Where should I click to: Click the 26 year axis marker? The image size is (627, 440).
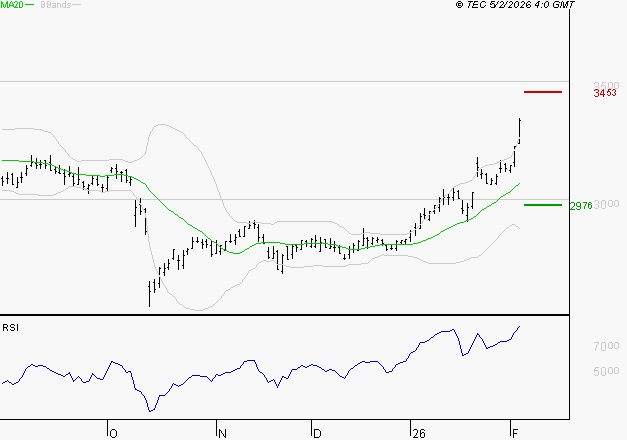click(x=419, y=433)
